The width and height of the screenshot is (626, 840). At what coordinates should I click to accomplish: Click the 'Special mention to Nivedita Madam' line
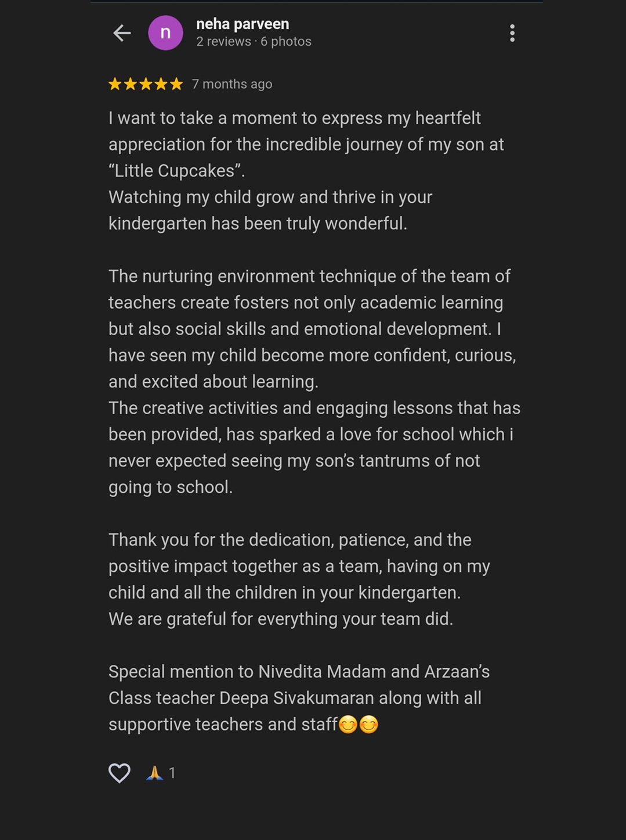tap(299, 672)
